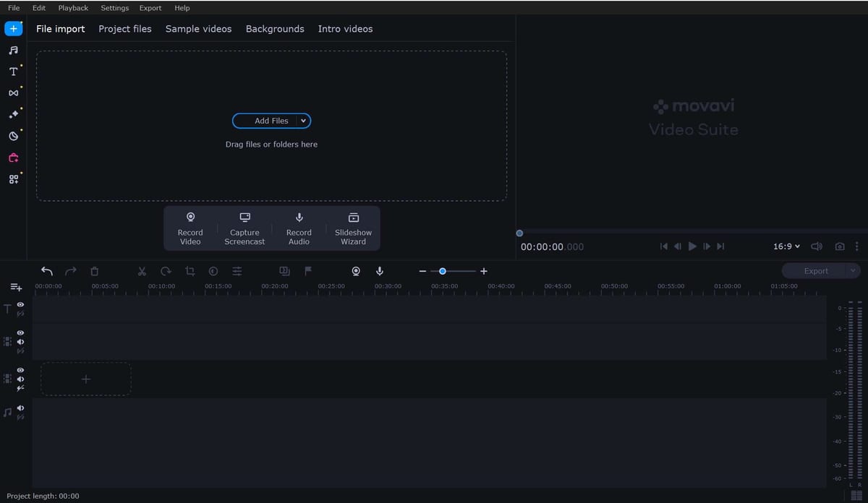868x503 pixels.
Task: Toggle visibility of the titles track
Action: coord(20,305)
